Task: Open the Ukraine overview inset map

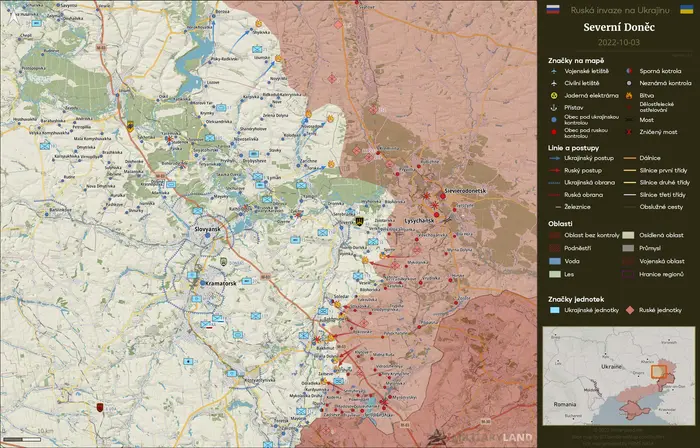Action: click(619, 376)
